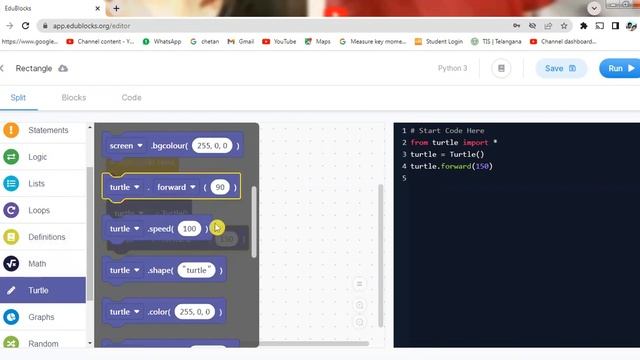Click the share page icon in address bar
Viewport: 640px width, 360px height.
[x=548, y=26]
